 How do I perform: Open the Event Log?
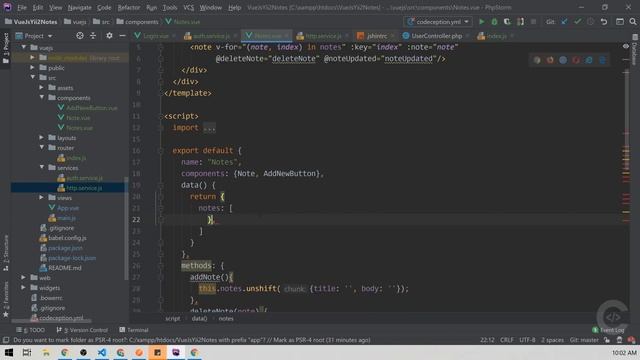pyautogui.click(x=608, y=330)
